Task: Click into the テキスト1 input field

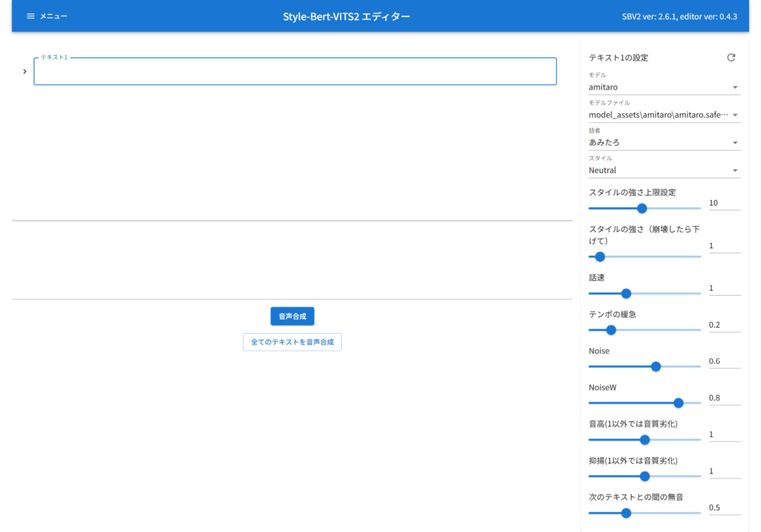Action: 295,71
